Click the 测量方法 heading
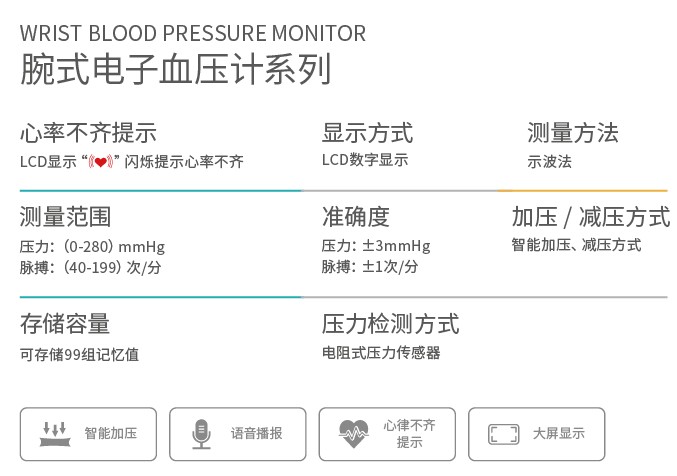Image resolution: width=677 pixels, height=476 pixels. point(573,133)
